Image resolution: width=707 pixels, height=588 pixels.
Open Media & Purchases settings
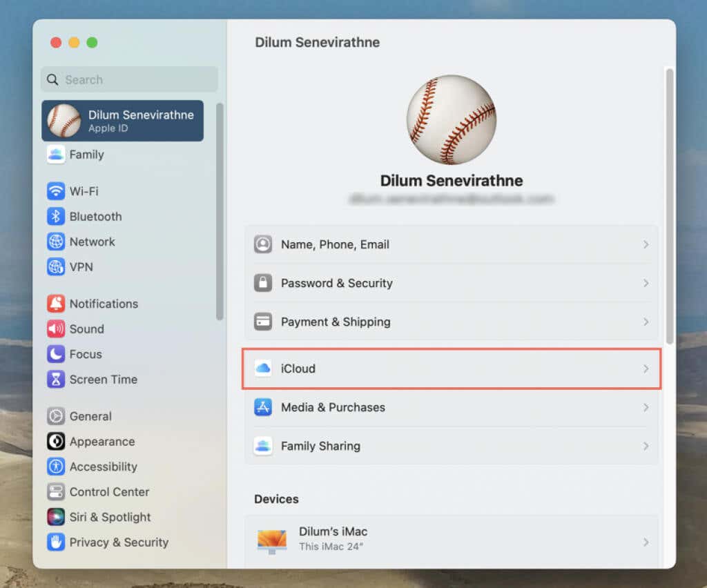coord(452,407)
